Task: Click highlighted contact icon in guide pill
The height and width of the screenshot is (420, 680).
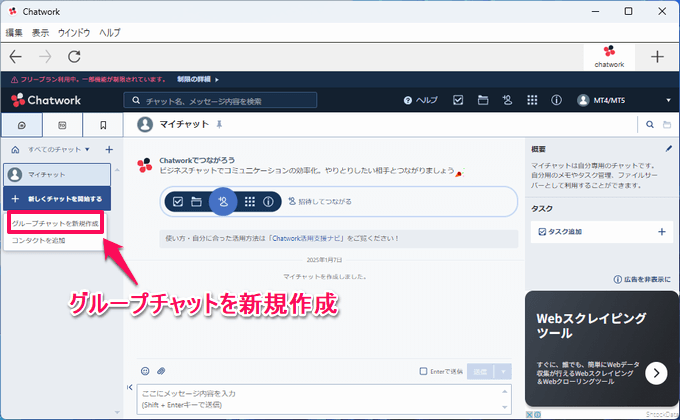Action: click(223, 201)
